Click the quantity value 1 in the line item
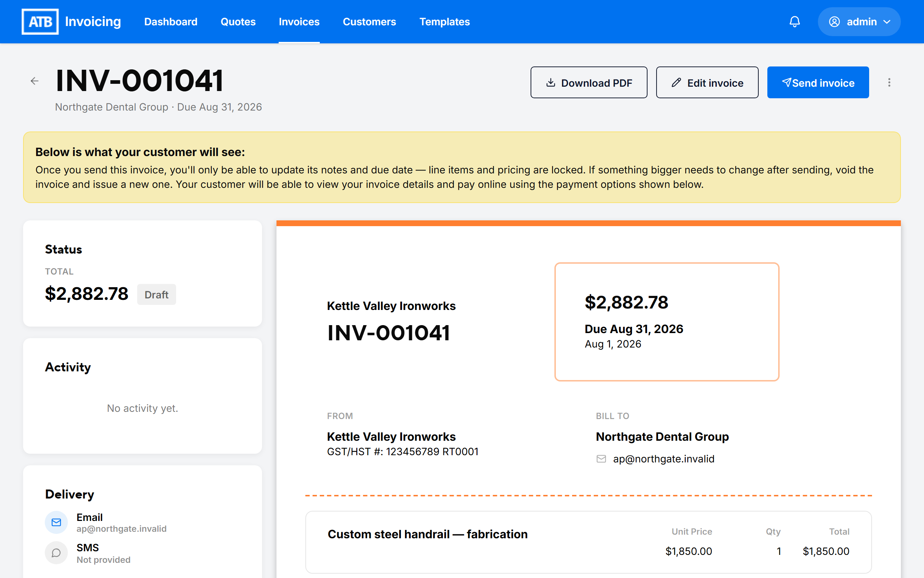This screenshot has width=924, height=578. point(779,551)
